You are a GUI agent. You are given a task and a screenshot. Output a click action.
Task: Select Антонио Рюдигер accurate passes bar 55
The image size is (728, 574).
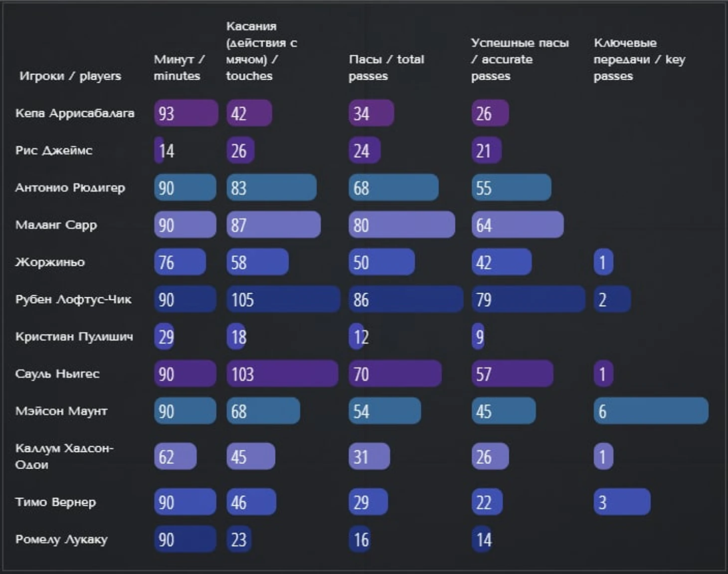click(x=512, y=188)
